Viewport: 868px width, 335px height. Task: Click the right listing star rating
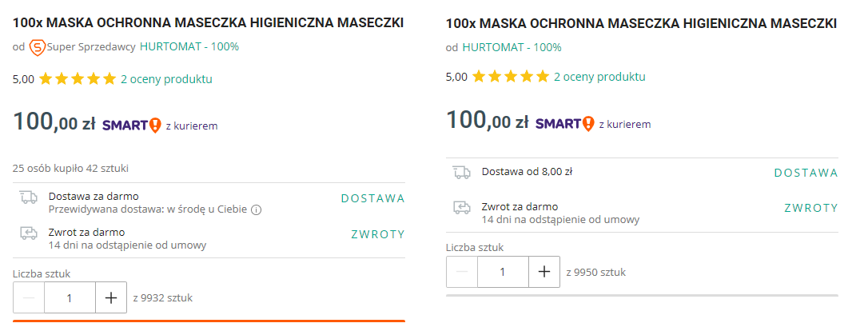coord(511,77)
